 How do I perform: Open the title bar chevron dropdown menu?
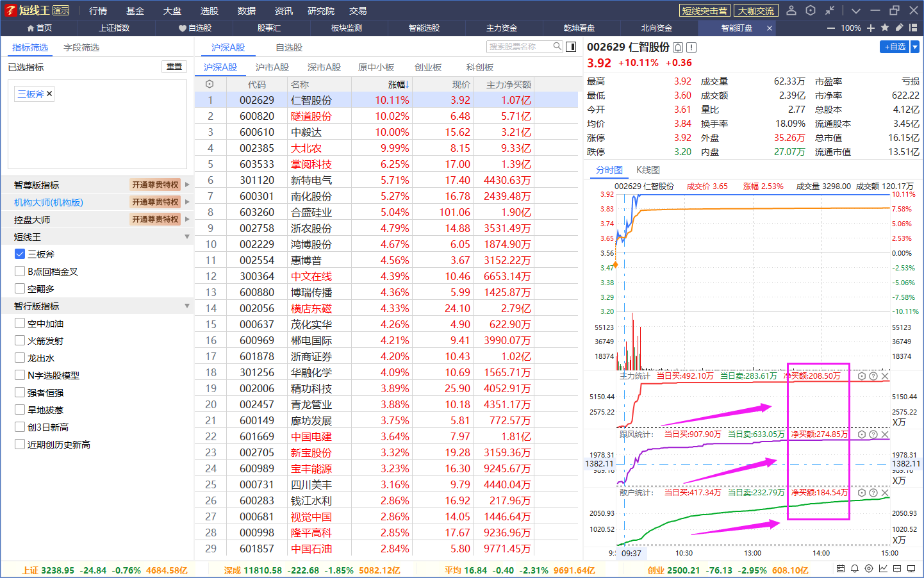856,10
